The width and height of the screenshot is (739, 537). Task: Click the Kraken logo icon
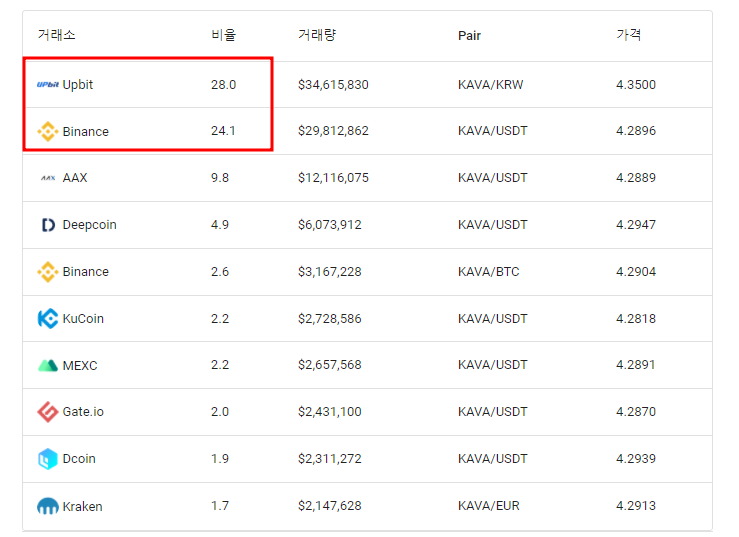coord(48,506)
